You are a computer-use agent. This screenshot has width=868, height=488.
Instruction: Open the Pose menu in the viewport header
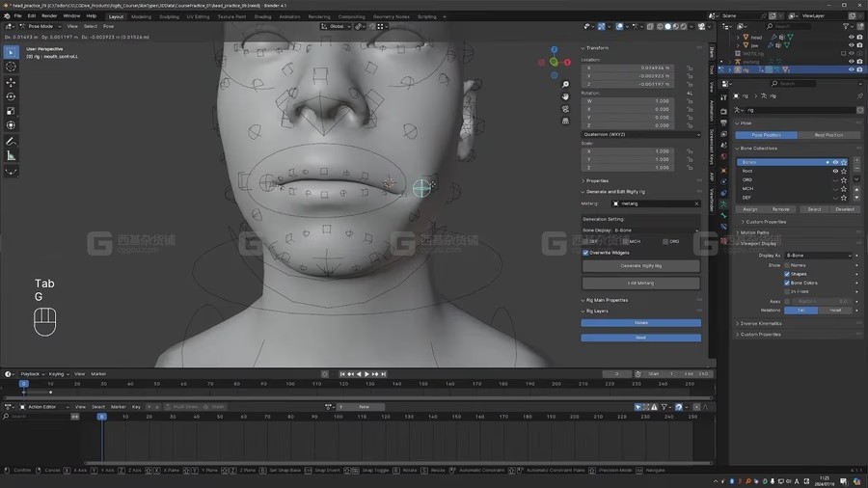108,26
